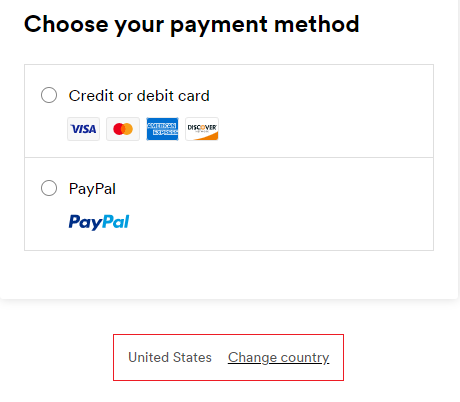Click the "Choose your payment method" heading

coord(192,25)
